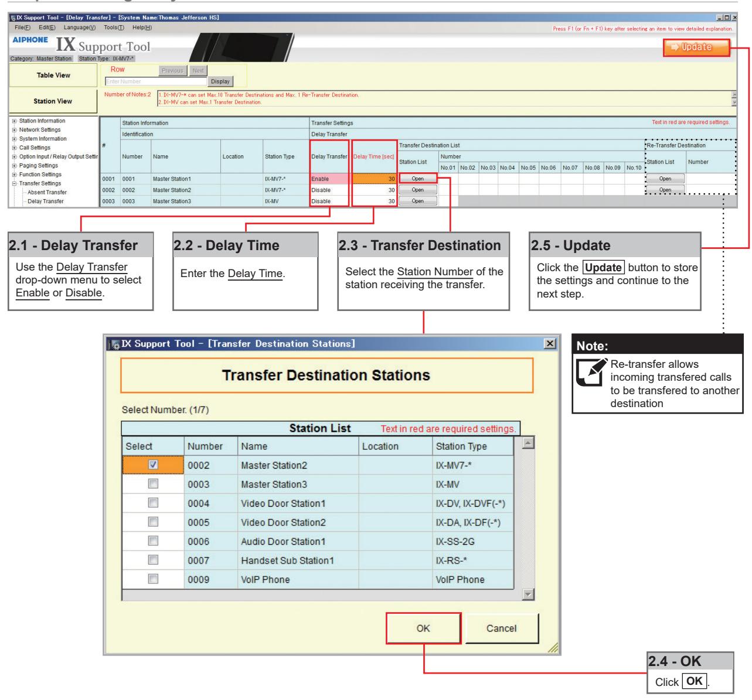Click "Handset Sub Station1" name in station list
The width and height of the screenshot is (752, 700).
pos(287,561)
